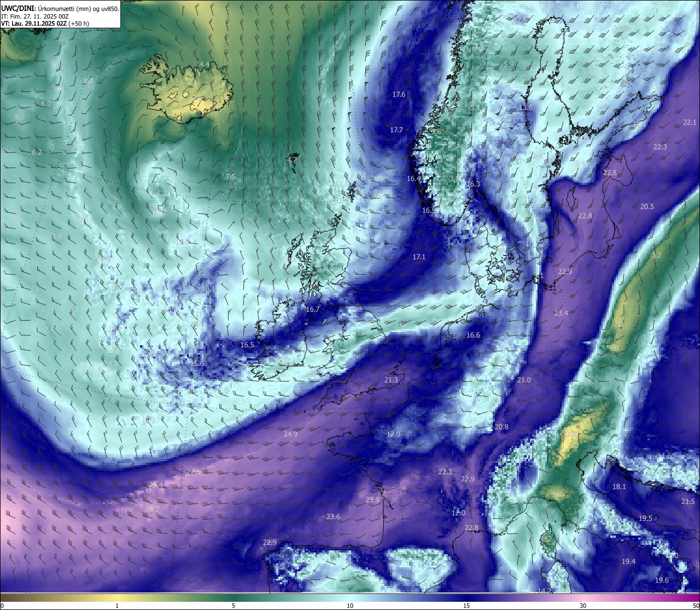Click the UWC/DINI title text

coord(60,8)
